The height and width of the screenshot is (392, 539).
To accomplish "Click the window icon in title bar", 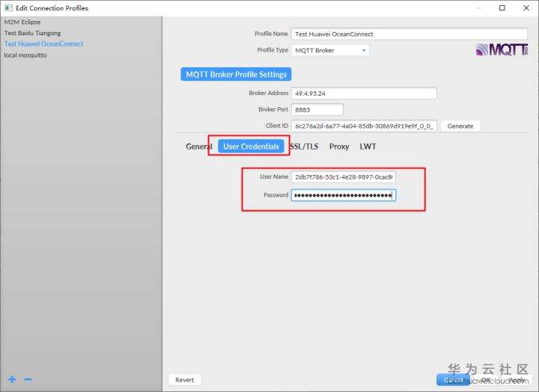I will (x=8, y=7).
